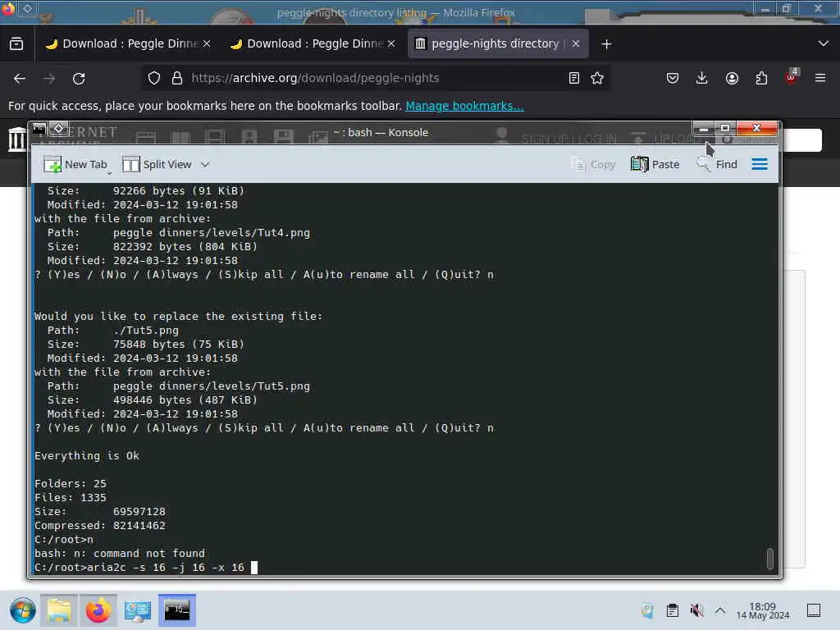Image resolution: width=840 pixels, height=630 pixels.
Task: Close the Konsole window
Action: (756, 129)
